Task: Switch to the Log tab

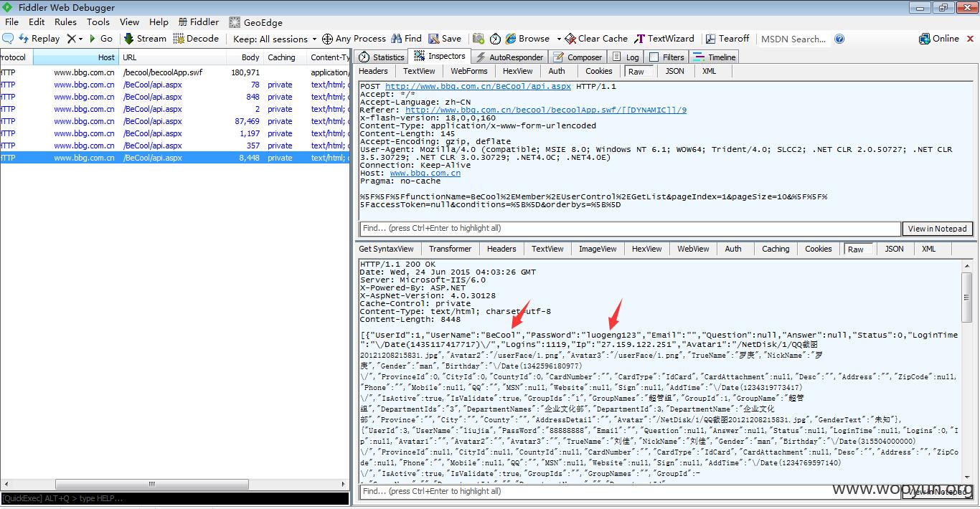Action: pyautogui.click(x=625, y=57)
